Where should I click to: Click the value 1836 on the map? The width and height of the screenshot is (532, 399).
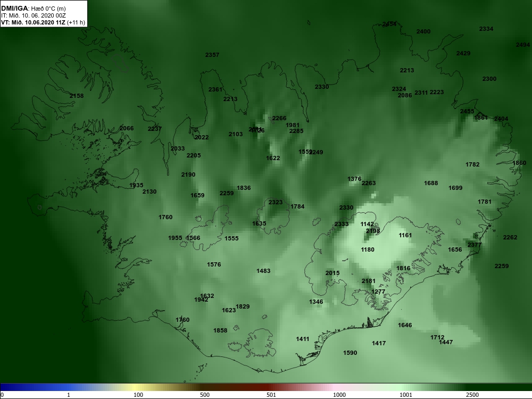[244, 188]
